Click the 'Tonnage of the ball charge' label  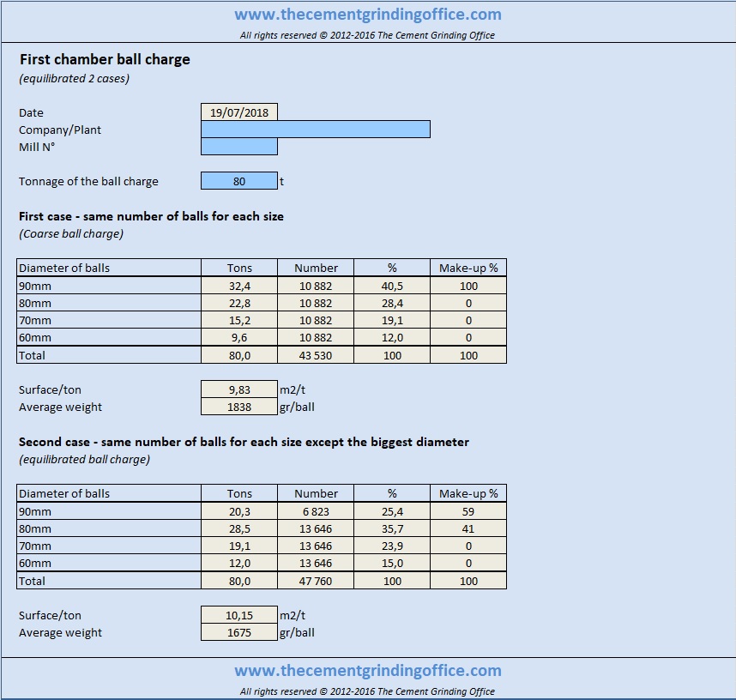tap(88, 181)
